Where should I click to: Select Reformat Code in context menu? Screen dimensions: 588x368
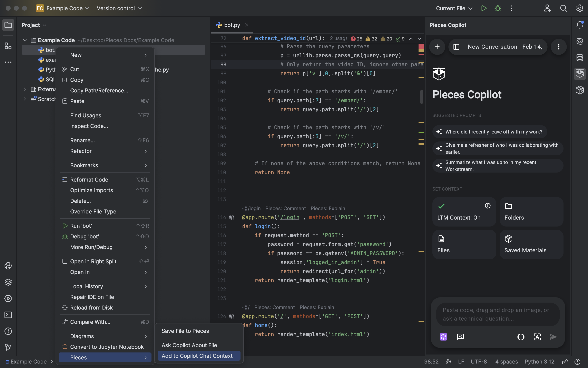click(105, 180)
